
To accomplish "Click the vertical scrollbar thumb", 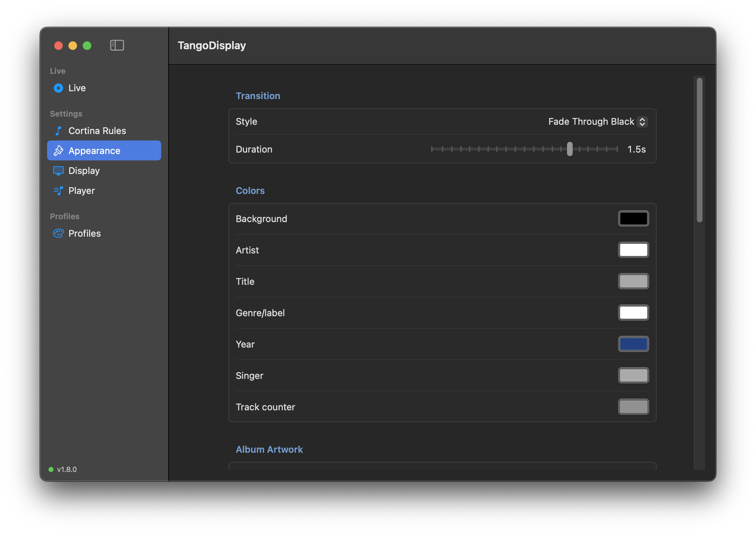I will 700,150.
